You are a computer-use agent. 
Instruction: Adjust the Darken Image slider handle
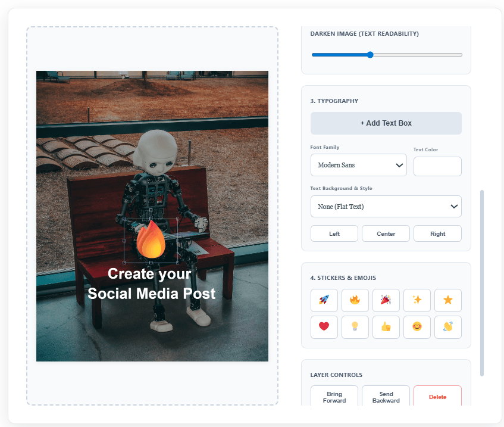pyautogui.click(x=370, y=55)
